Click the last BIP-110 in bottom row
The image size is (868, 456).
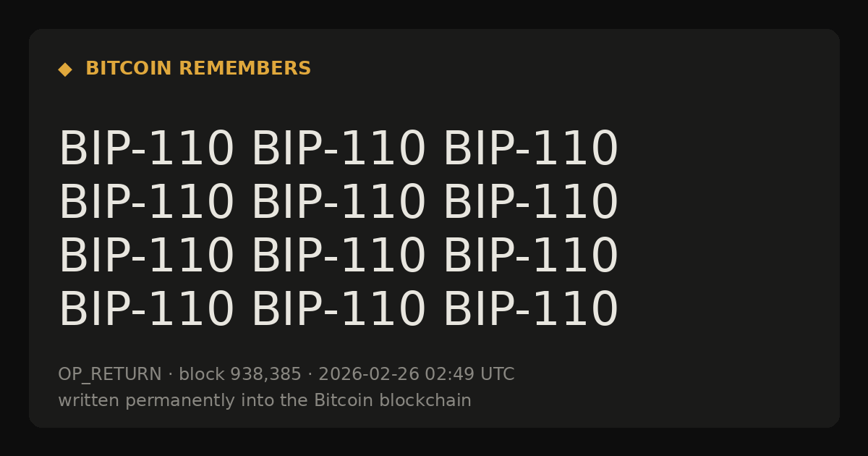coord(530,311)
